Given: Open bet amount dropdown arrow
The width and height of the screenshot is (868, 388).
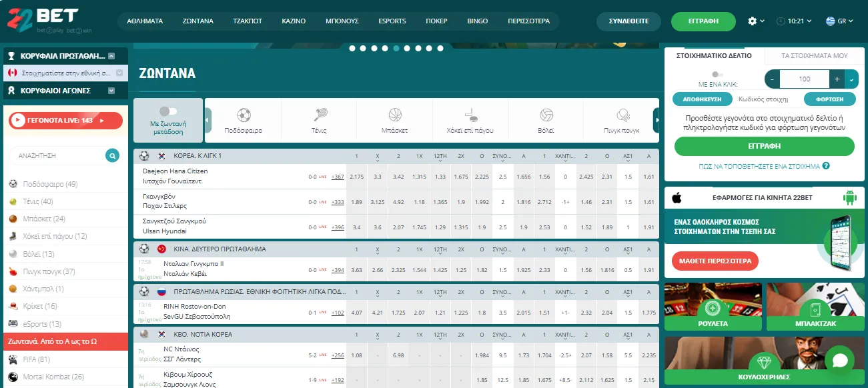Looking at the screenshot, I should point(851,79).
